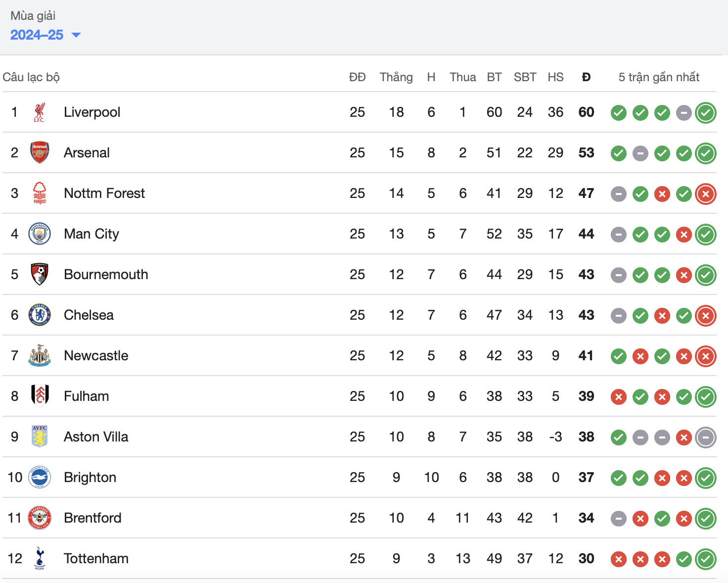Click the Aston Villa club crest
The width and height of the screenshot is (728, 583).
[40, 437]
